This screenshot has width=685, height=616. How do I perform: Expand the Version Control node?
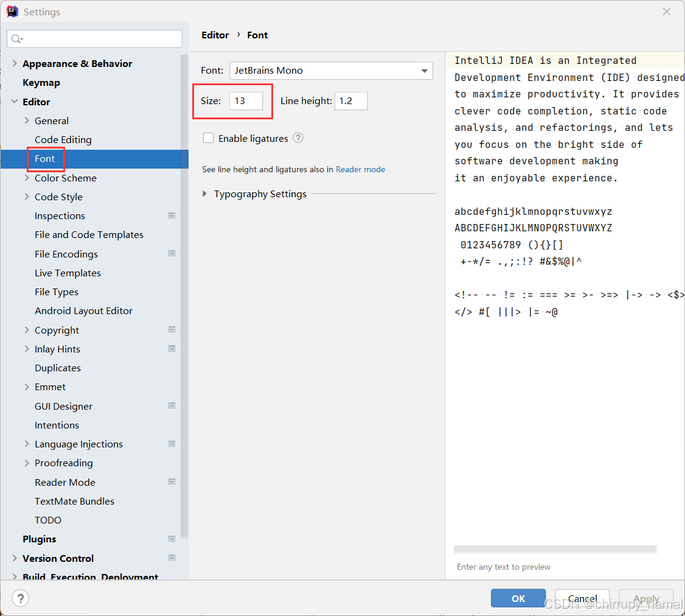[x=15, y=558]
